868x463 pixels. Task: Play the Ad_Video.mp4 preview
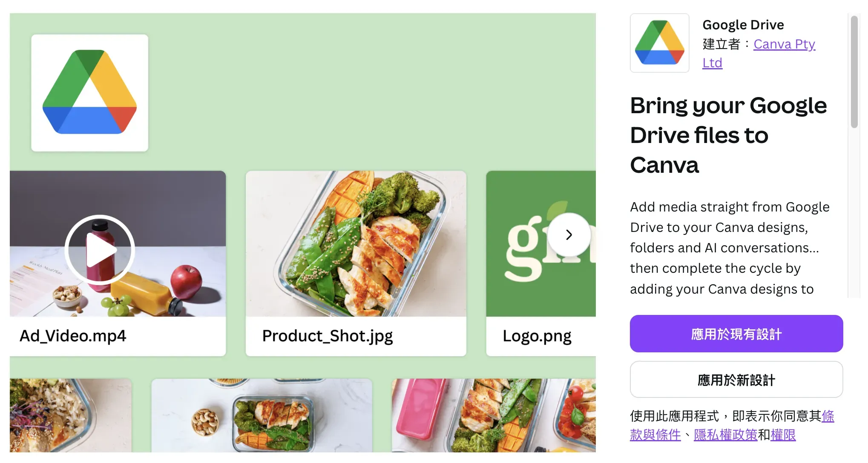tap(100, 249)
